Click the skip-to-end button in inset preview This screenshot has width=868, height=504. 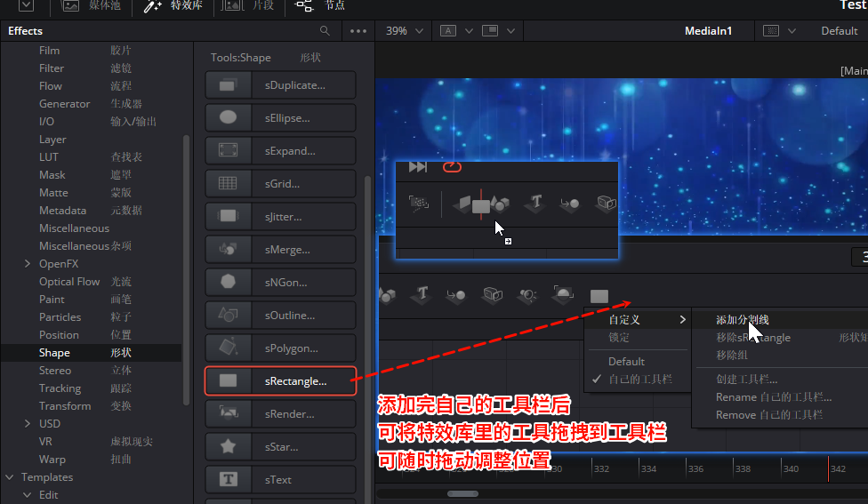pyautogui.click(x=417, y=167)
